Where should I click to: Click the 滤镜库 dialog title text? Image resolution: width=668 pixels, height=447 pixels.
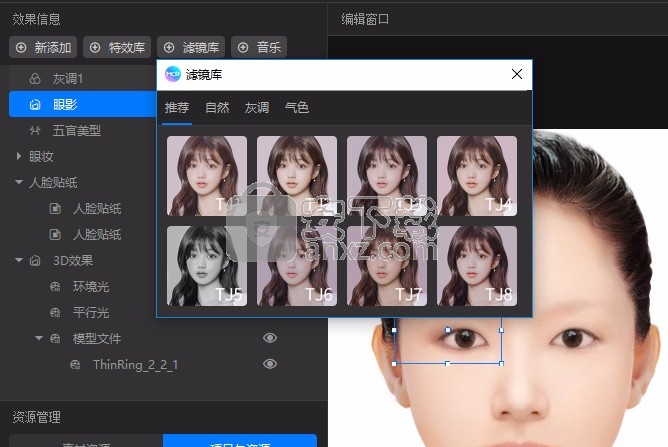click(204, 75)
